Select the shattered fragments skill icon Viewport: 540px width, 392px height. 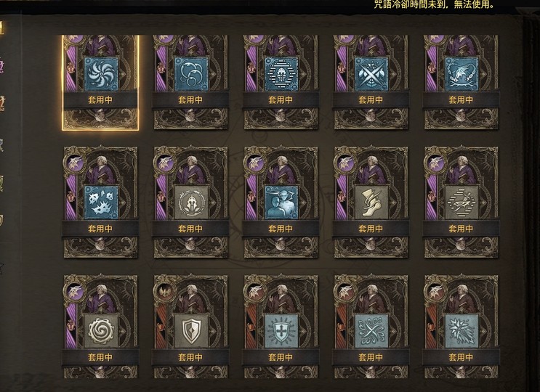pos(101,203)
